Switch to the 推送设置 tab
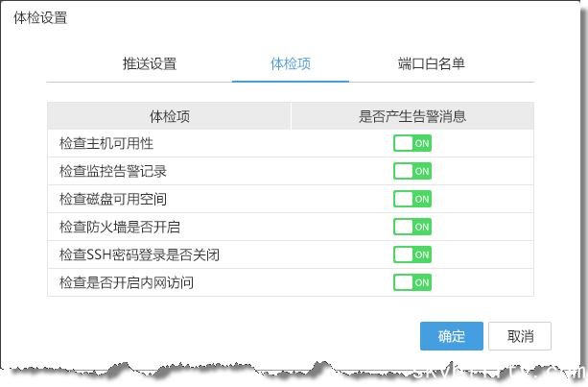Screen dimensions: 588x387 click(150, 64)
